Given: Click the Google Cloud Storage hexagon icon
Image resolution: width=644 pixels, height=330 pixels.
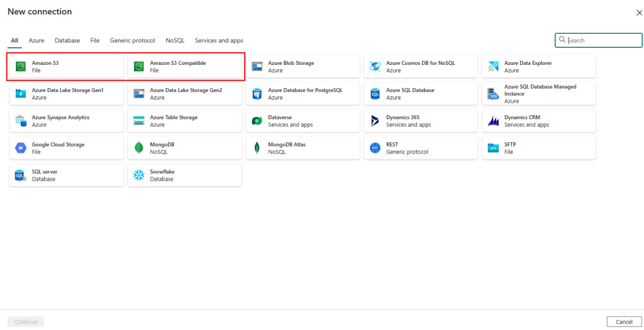Looking at the screenshot, I should pyautogui.click(x=21, y=148).
